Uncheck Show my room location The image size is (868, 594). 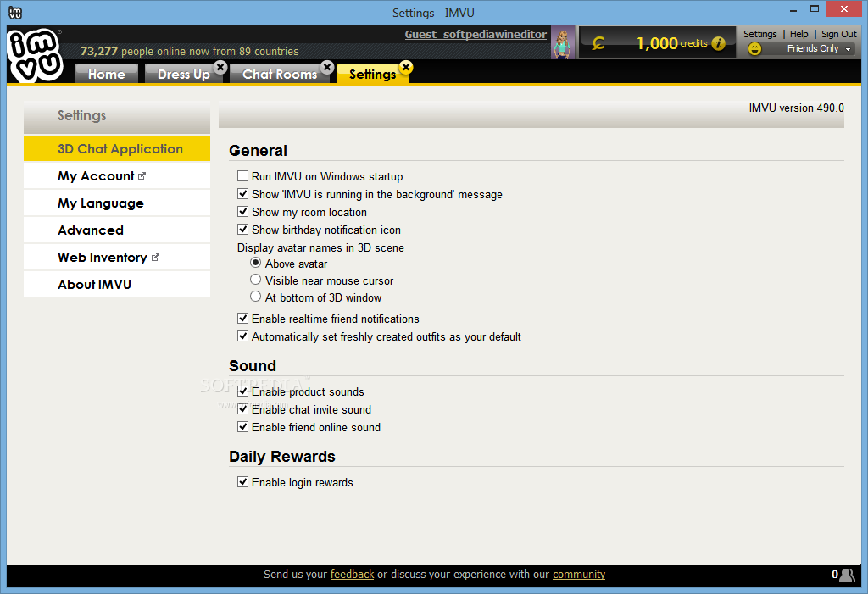click(242, 212)
